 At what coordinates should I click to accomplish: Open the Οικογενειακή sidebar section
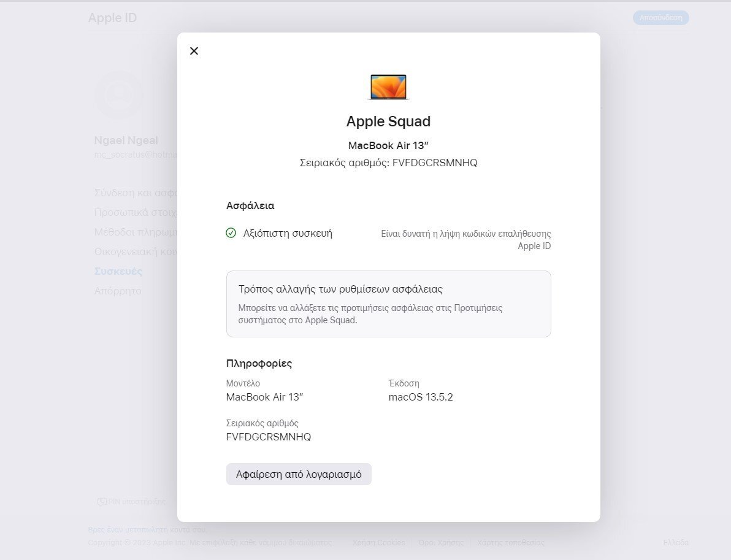(x=136, y=252)
